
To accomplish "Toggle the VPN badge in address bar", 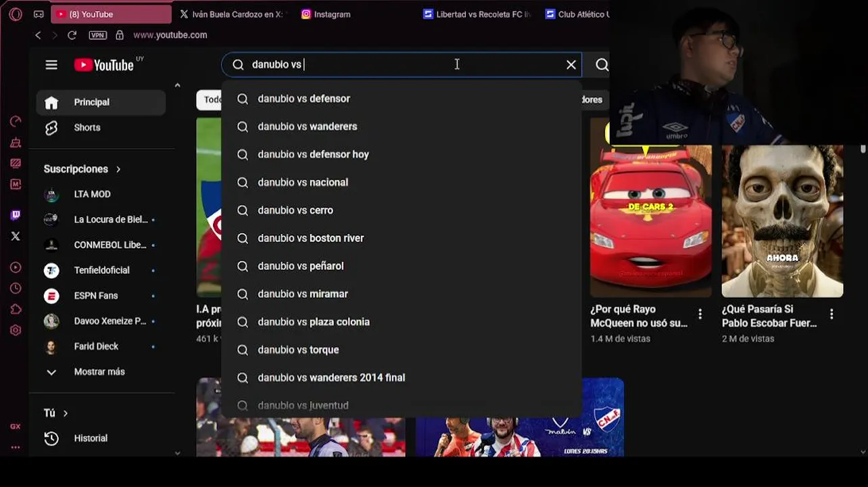I will click(98, 35).
